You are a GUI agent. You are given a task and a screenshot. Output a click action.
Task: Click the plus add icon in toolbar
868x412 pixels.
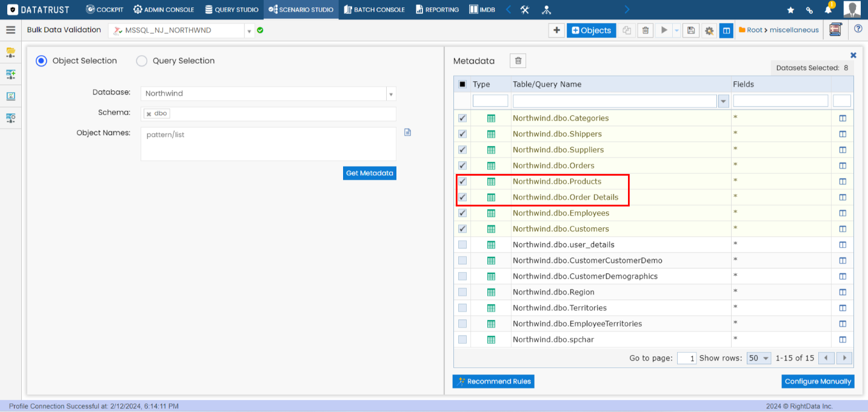click(556, 30)
